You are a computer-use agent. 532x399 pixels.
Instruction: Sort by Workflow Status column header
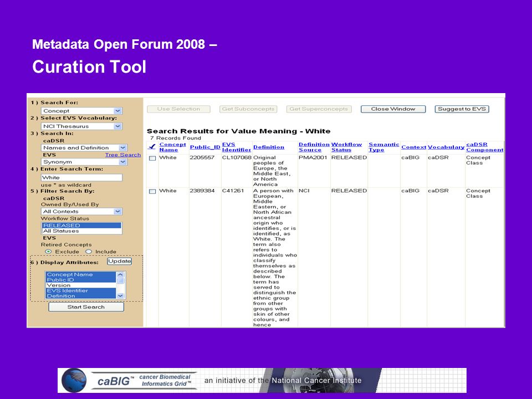[346, 147]
